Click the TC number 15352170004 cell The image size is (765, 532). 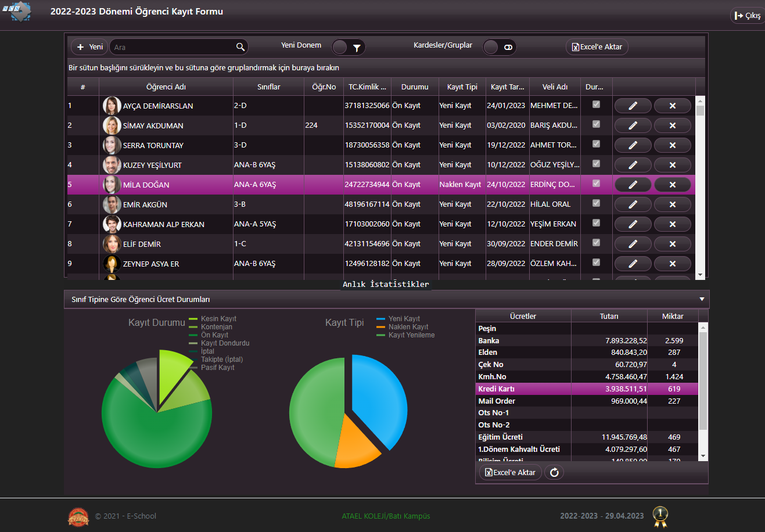click(x=367, y=125)
